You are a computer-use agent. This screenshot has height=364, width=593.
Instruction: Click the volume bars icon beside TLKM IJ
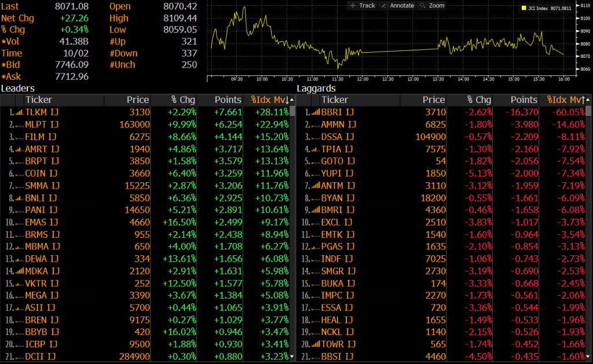point(19,112)
